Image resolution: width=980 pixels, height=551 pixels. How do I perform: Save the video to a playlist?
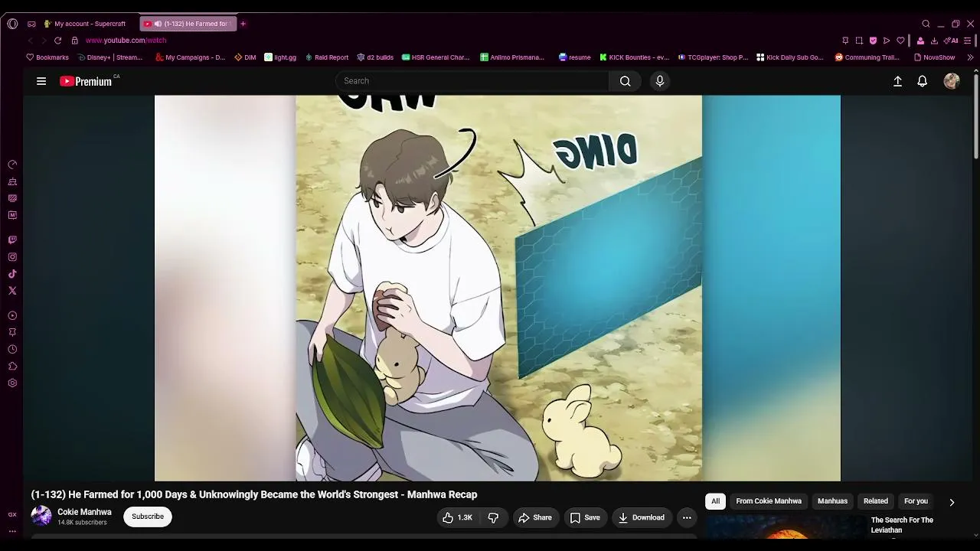point(585,517)
